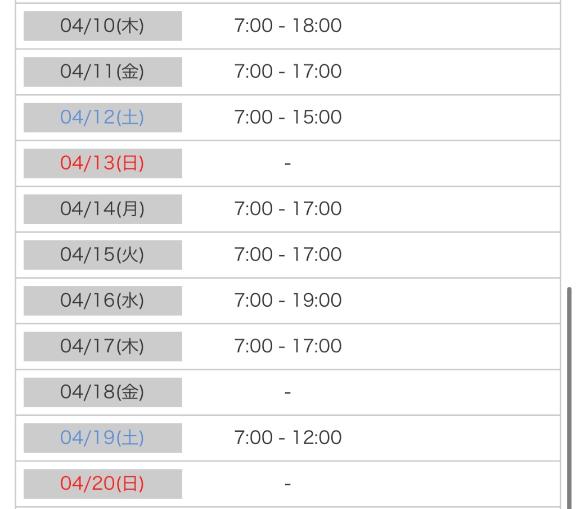Click the empty dash entry for 04/13
Image resolution: width=576 pixels, height=509 pixels.
(x=288, y=163)
